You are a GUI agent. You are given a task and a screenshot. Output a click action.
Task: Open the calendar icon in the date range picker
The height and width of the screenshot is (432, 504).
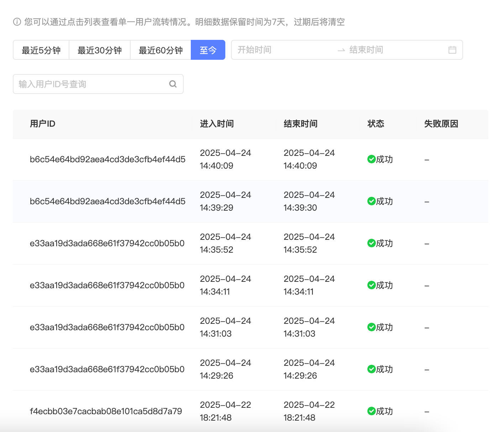[x=452, y=50]
